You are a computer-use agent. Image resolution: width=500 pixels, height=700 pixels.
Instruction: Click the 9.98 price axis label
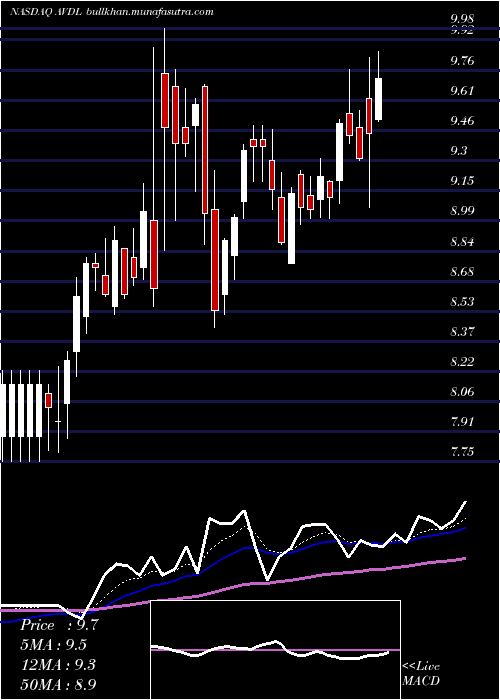pos(462,19)
